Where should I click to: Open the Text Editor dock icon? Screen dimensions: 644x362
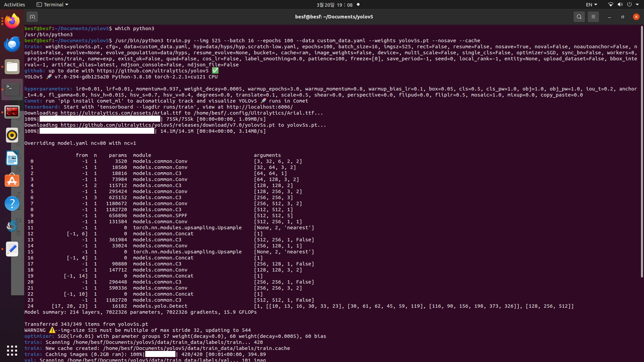pyautogui.click(x=12, y=249)
